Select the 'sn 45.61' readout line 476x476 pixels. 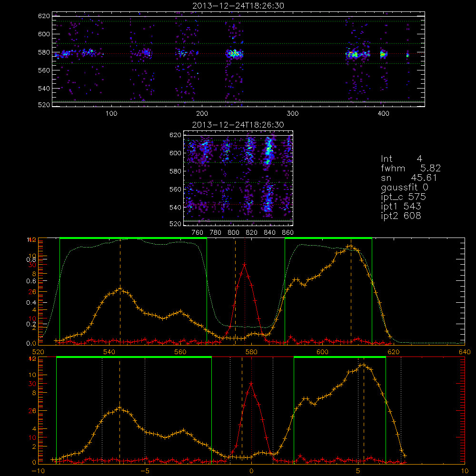pos(409,178)
